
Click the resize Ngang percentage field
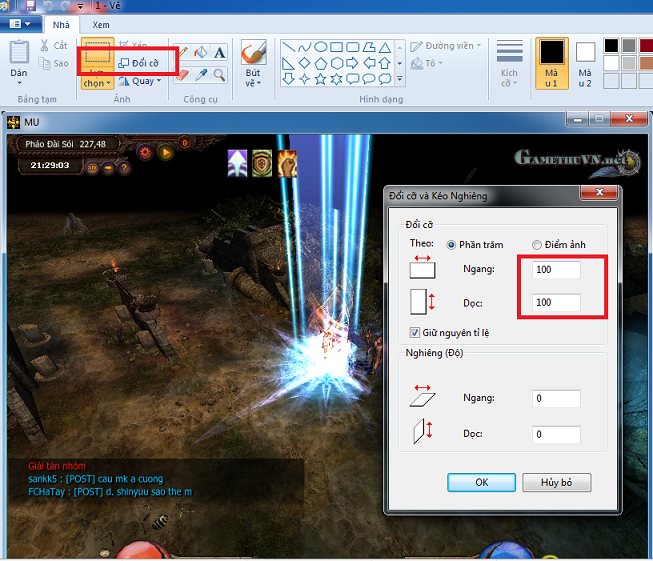(x=556, y=269)
